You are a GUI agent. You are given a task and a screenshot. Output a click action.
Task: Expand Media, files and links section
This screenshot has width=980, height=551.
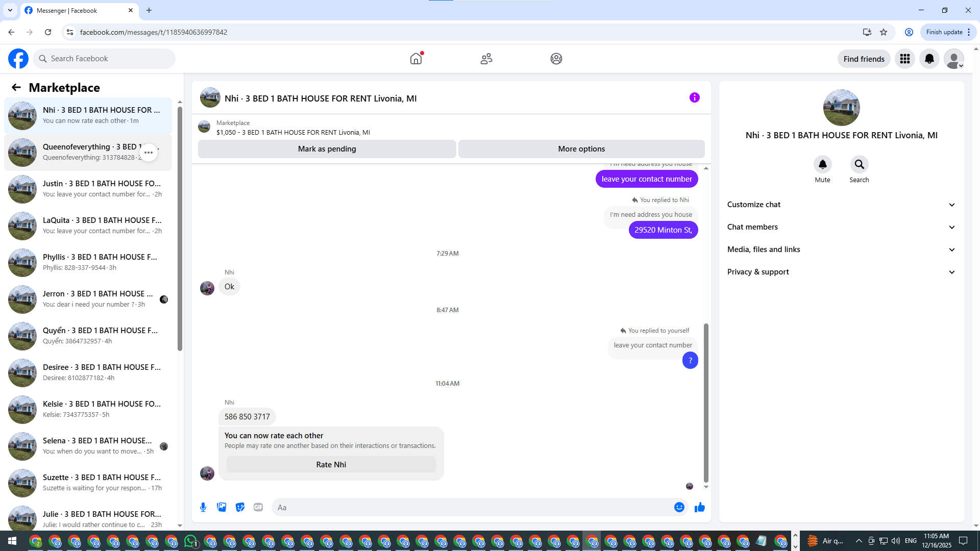coord(842,249)
